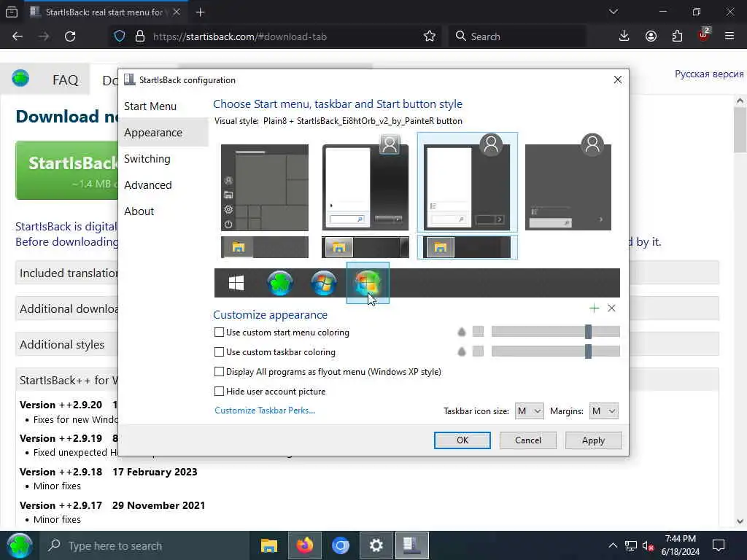747x560 pixels.
Task: Select the second glossy taskbar style thumbnail
Action: tap(365, 247)
